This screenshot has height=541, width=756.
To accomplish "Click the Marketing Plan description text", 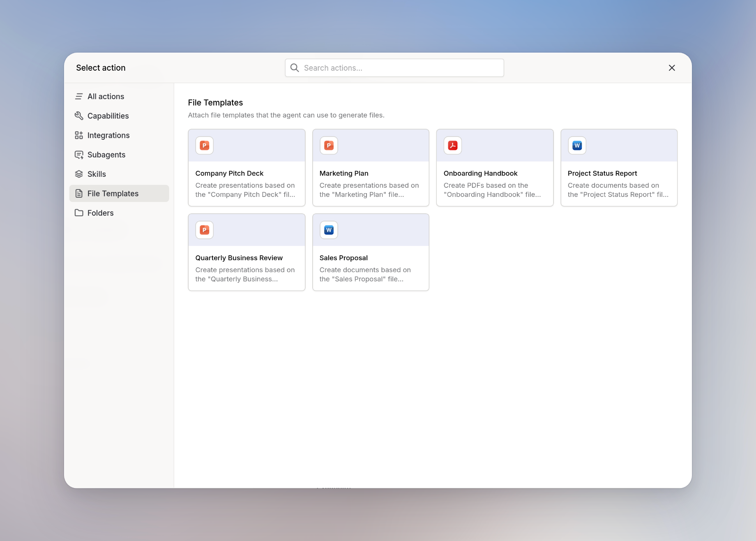I will 369,190.
